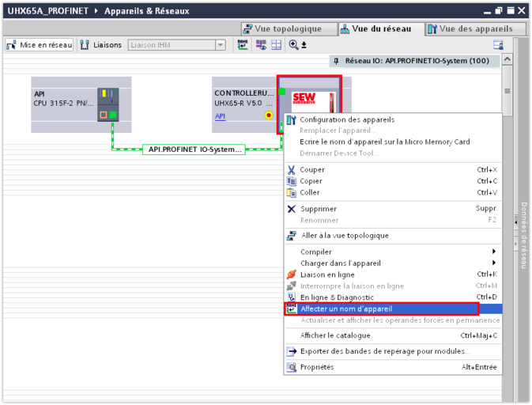This screenshot has height=405, width=532.
Task: Select Configuration des appareils in context menu
Action: click(x=346, y=119)
